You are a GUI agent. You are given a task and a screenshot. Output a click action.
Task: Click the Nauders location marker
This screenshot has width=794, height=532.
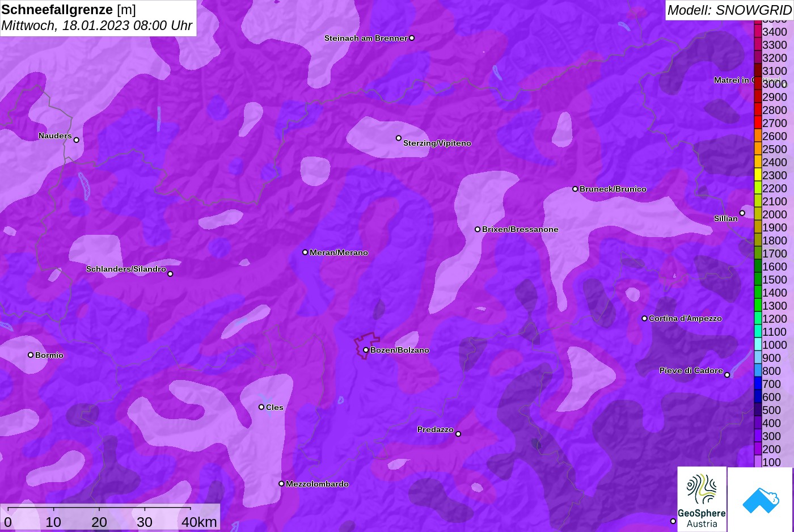click(77, 140)
